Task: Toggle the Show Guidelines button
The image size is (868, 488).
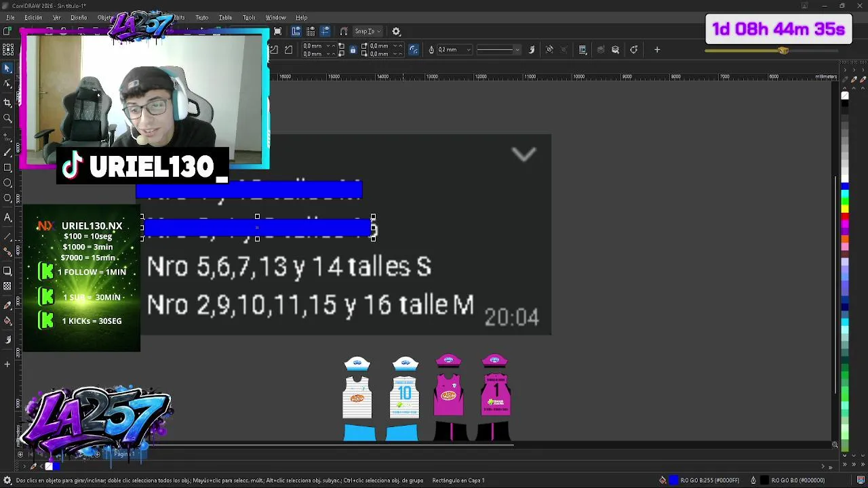Action: (x=325, y=31)
